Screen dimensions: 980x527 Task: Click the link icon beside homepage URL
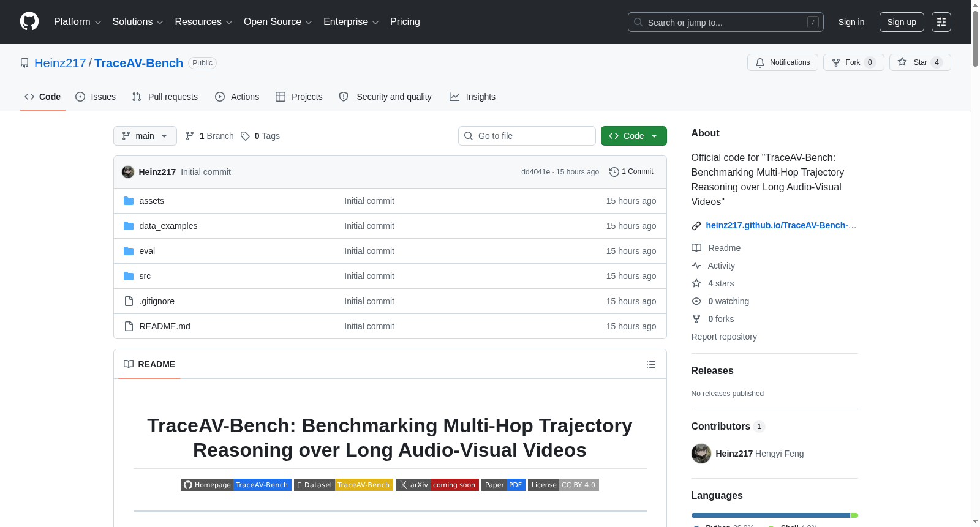696,226
